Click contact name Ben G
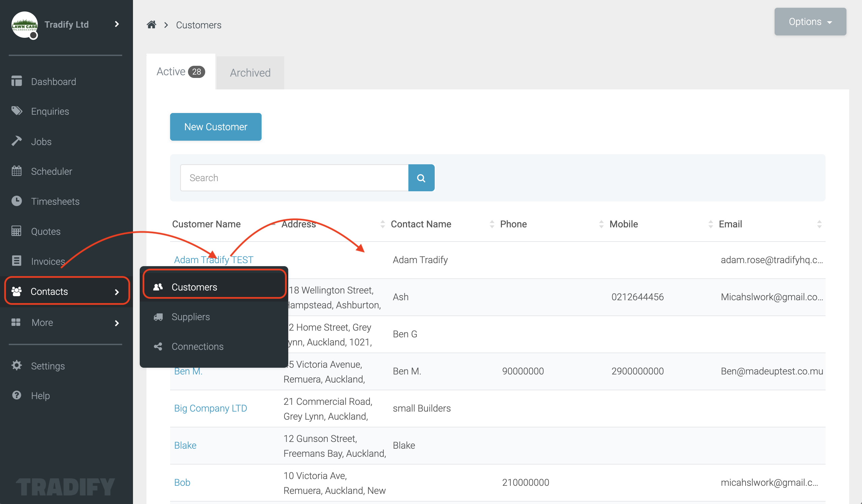Screen dimensions: 862x504 pyautogui.click(x=405, y=334)
